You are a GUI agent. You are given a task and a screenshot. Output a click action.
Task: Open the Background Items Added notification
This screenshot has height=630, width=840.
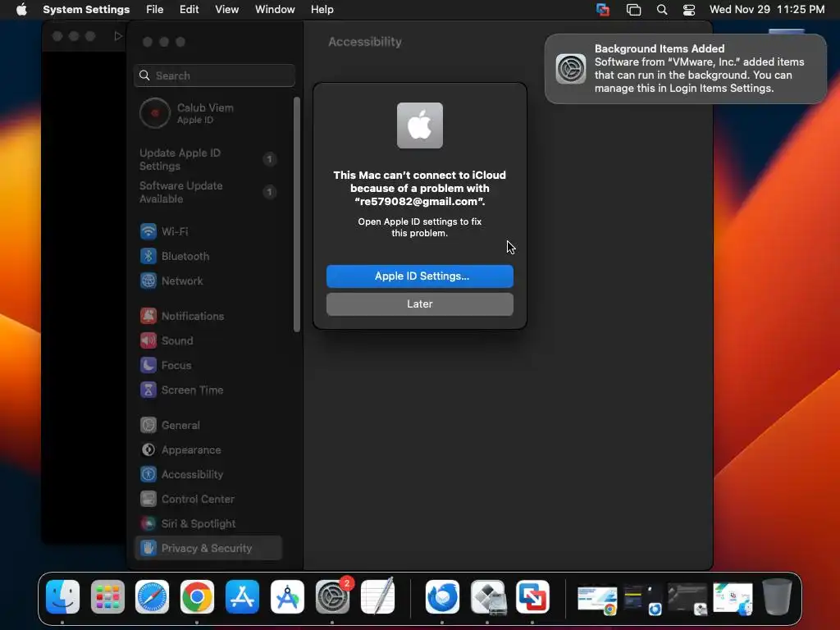coord(685,69)
